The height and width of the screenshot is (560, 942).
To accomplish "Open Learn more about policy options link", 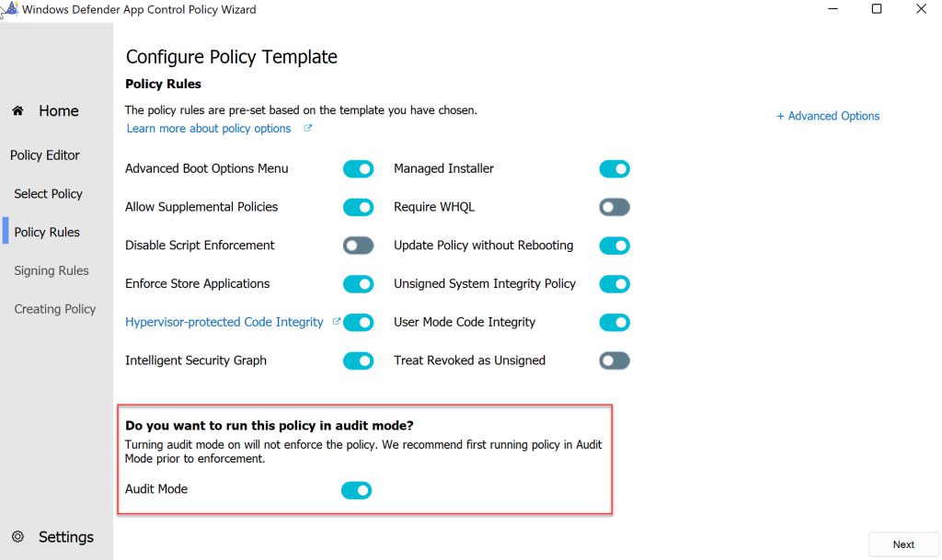I will tap(209, 128).
